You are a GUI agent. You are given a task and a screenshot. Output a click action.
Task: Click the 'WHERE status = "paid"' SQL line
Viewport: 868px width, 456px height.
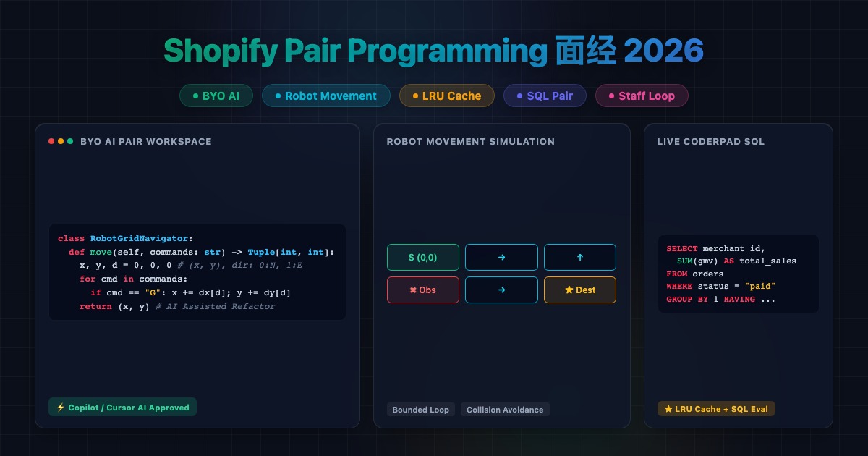[x=721, y=287]
